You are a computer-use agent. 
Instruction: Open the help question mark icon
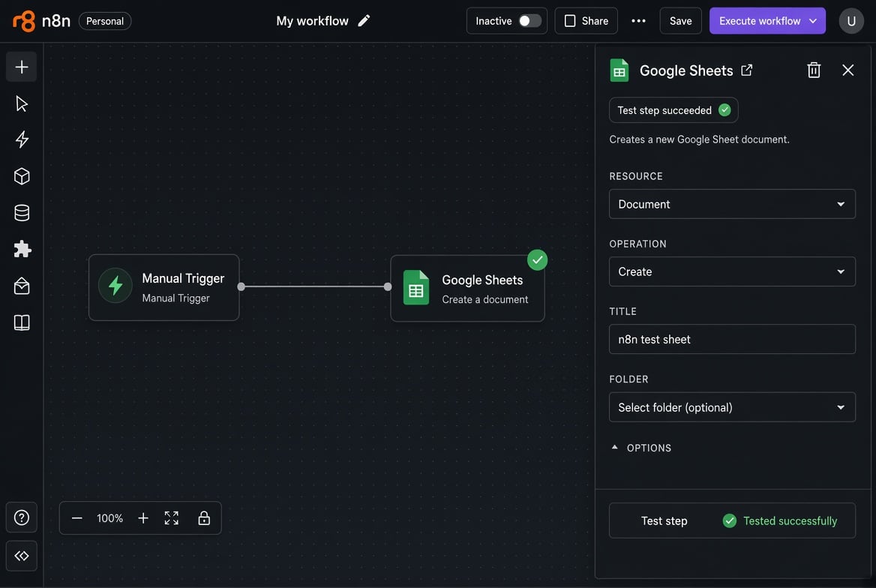(21, 517)
